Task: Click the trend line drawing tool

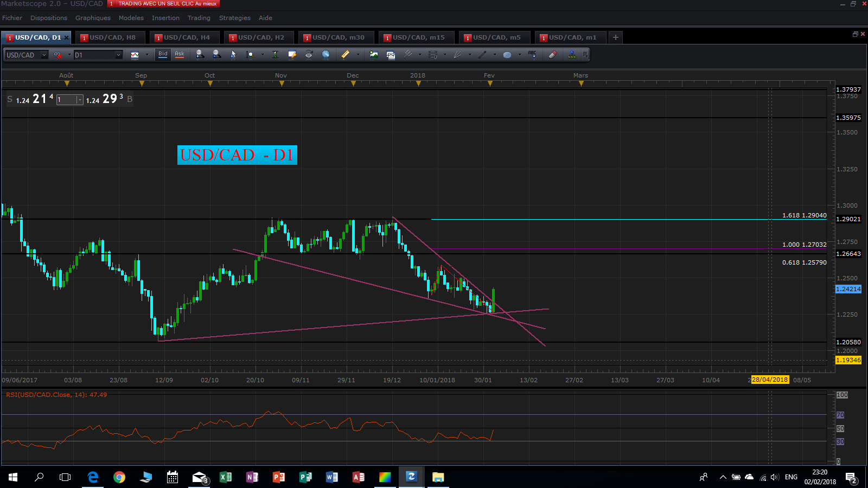Action: [482, 54]
